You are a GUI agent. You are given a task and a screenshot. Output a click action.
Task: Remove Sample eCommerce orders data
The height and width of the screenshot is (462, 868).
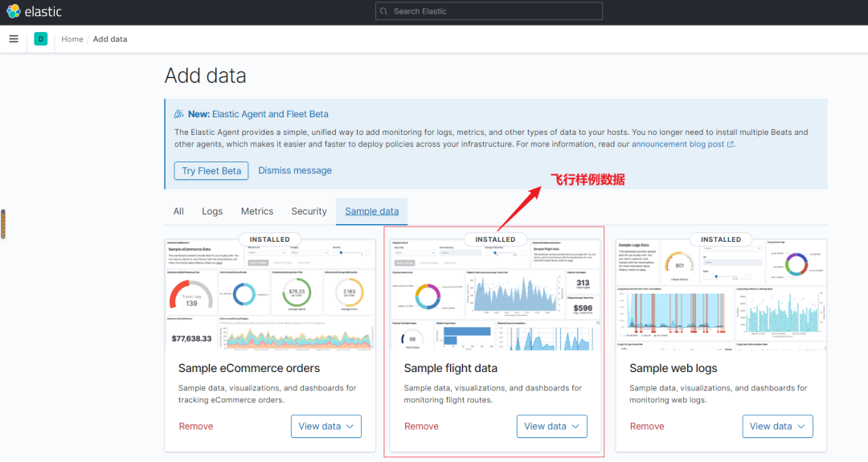click(196, 427)
